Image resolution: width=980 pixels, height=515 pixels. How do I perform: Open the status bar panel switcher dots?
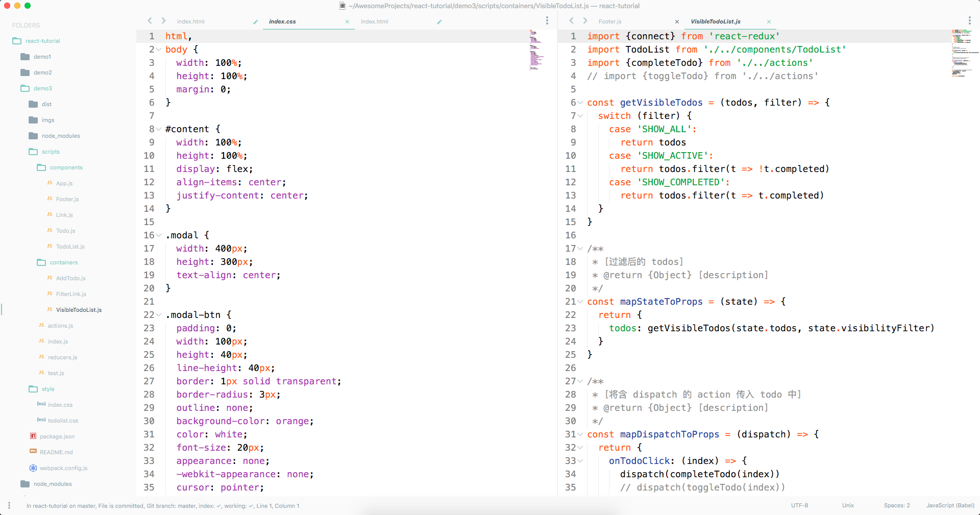(9, 505)
